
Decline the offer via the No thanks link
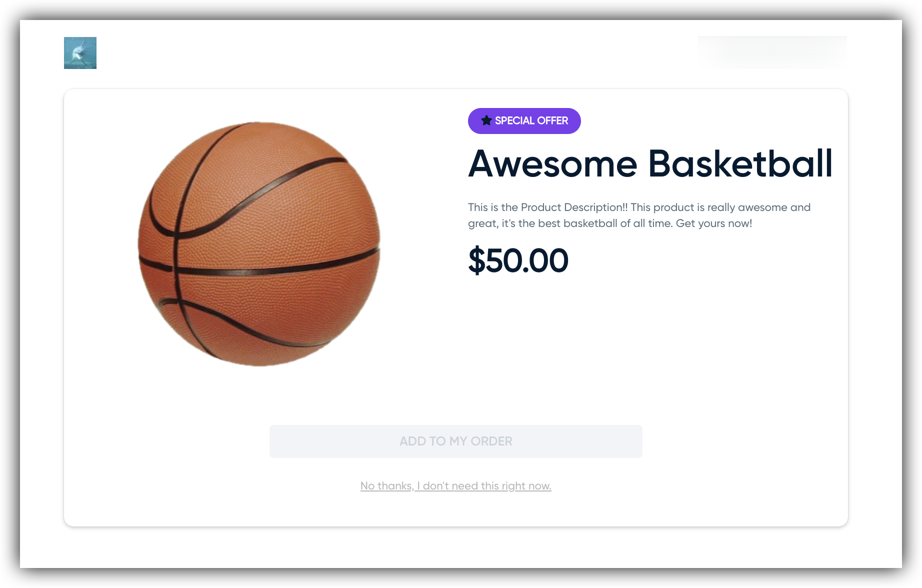coord(455,486)
